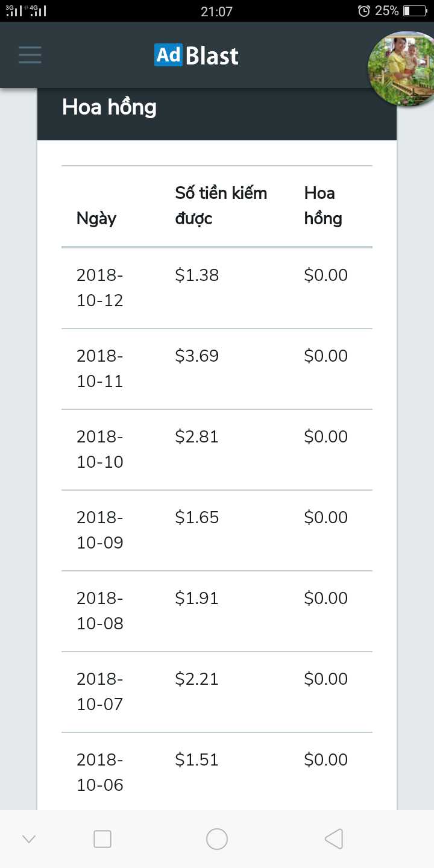
Task: Select the "Hoa hồng" column header
Action: coord(323,206)
